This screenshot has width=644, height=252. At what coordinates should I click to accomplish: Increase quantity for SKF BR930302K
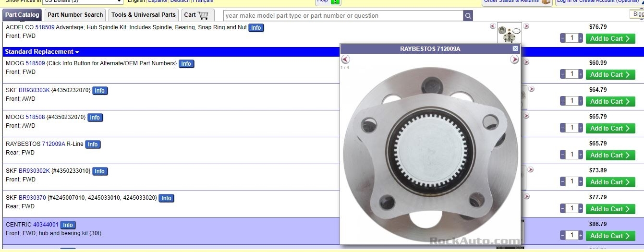pos(581,182)
